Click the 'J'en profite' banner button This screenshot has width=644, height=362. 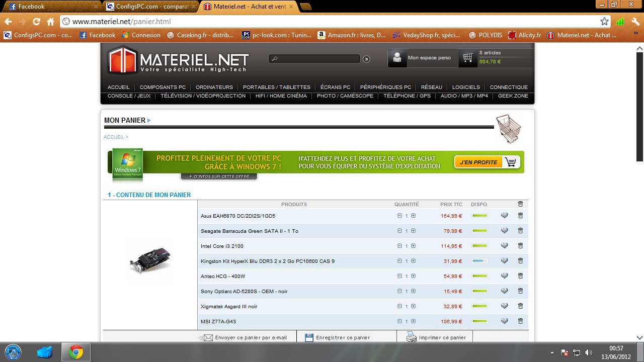487,162
